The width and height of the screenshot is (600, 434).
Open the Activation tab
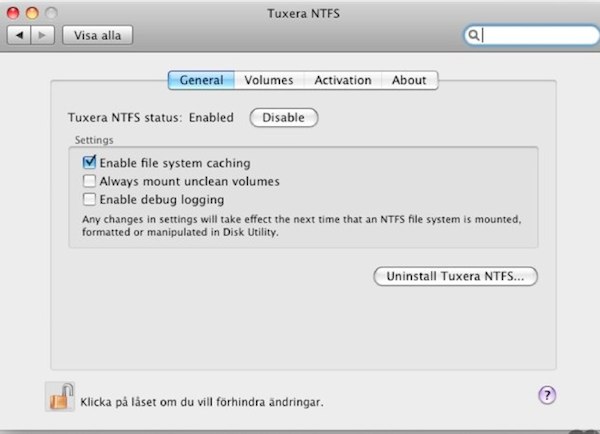[342, 80]
